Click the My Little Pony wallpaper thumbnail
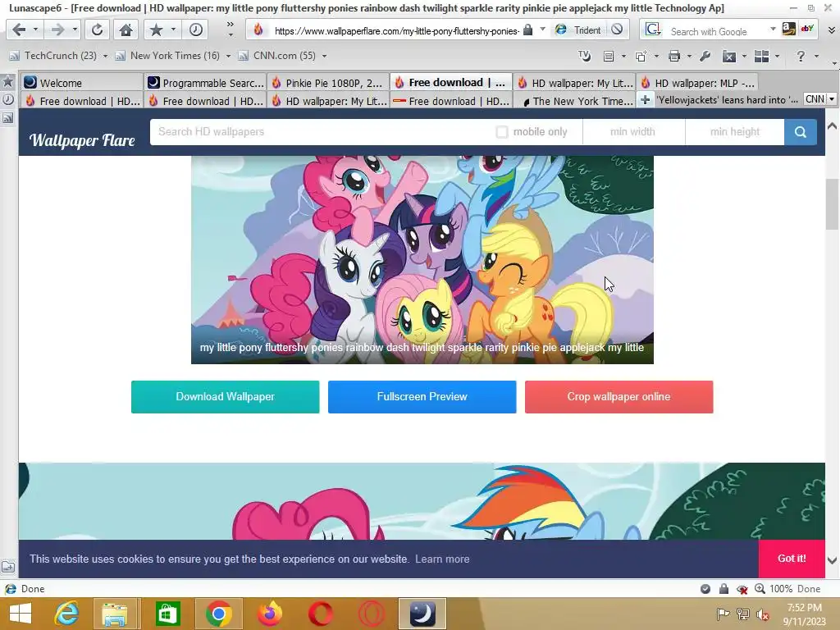 (x=422, y=260)
